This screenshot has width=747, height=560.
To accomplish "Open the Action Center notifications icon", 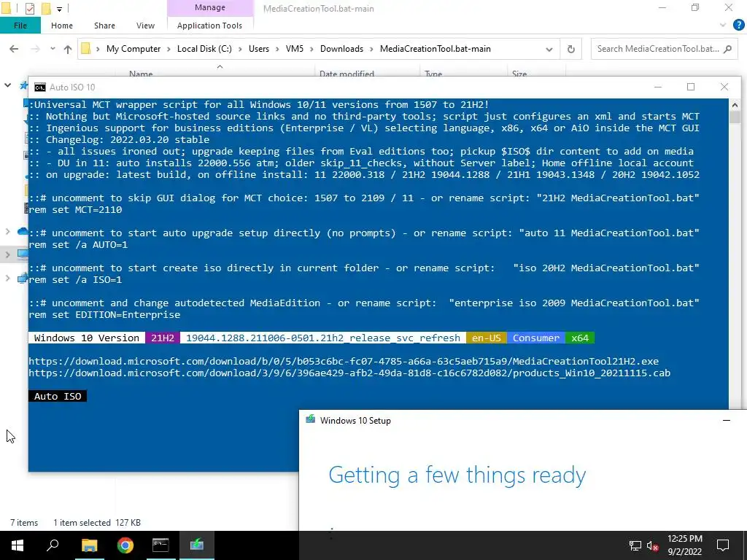I will (723, 545).
